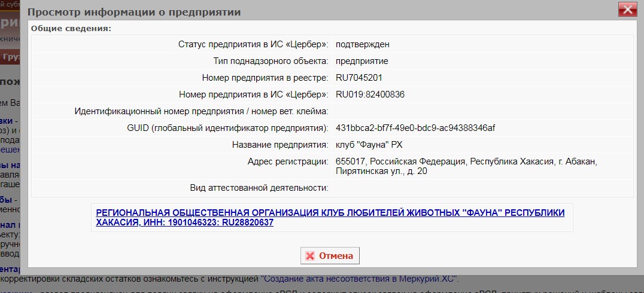Select the status value "подтвержден"
This screenshot has height=293, width=644.
click(x=362, y=44)
